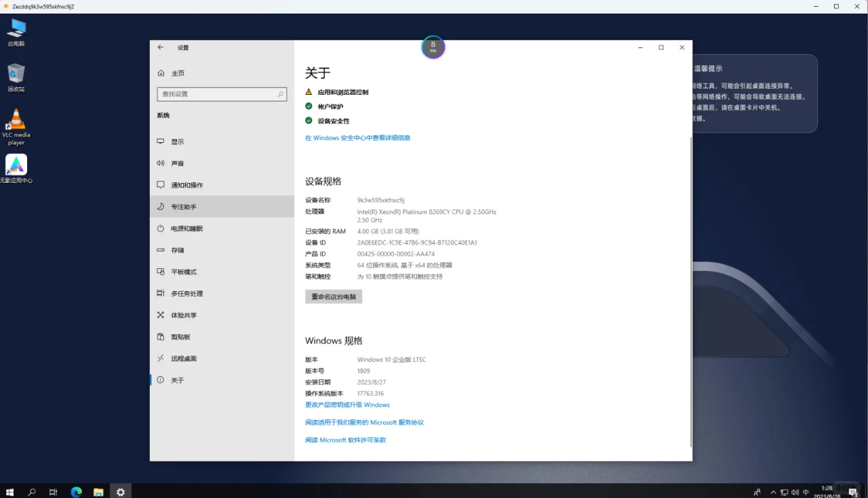Click the settings page scrollbar
This screenshot has height=498, width=868.
(x=690, y=203)
